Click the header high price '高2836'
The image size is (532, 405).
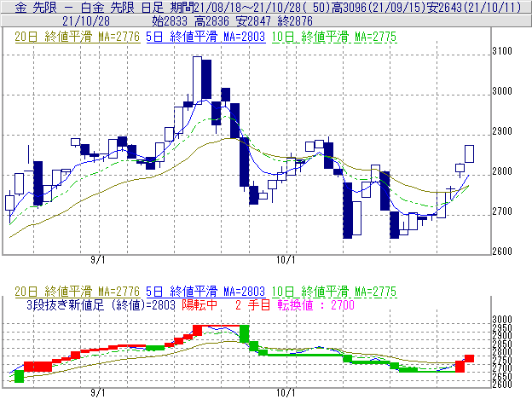point(211,21)
